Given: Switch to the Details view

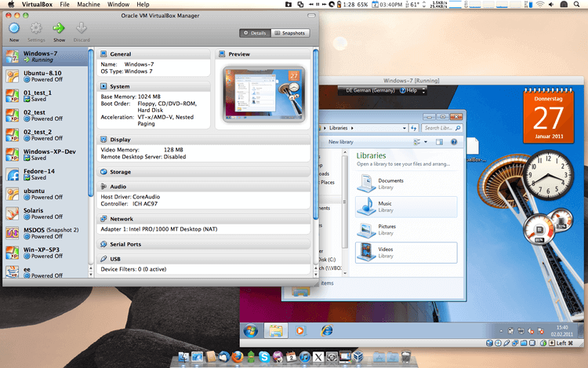Looking at the screenshot, I should coord(255,33).
